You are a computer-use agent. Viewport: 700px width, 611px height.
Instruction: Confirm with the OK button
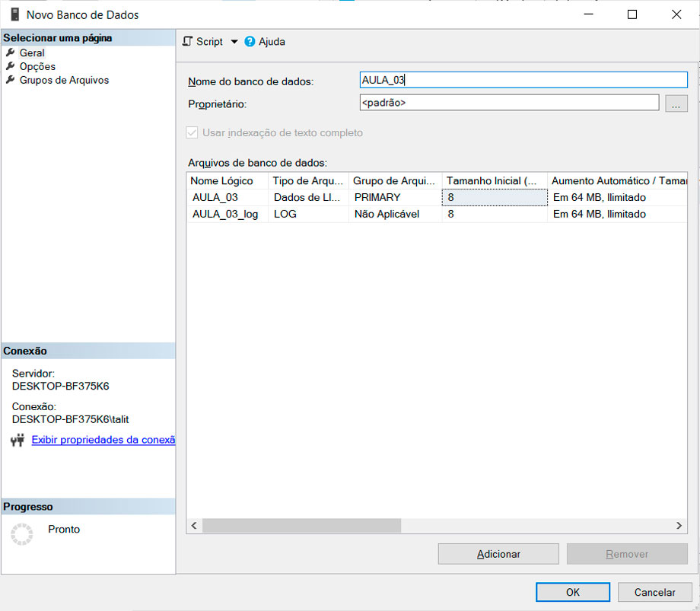point(573,592)
